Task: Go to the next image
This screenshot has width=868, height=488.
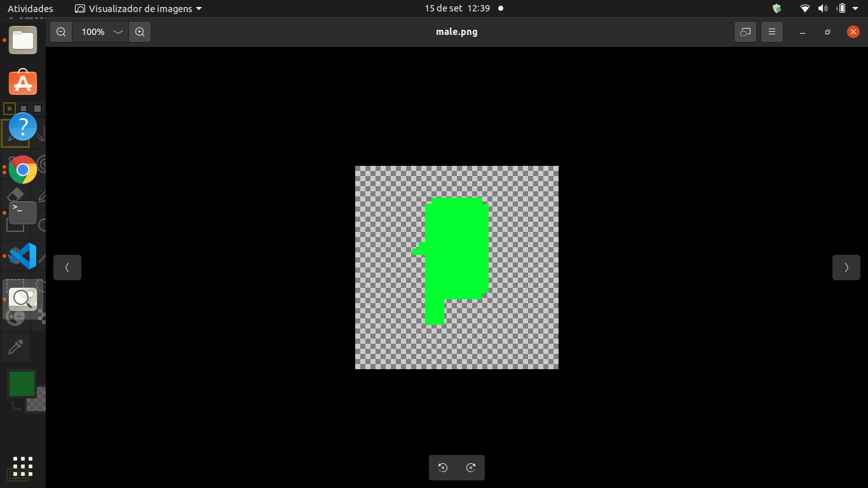Action: (846, 268)
